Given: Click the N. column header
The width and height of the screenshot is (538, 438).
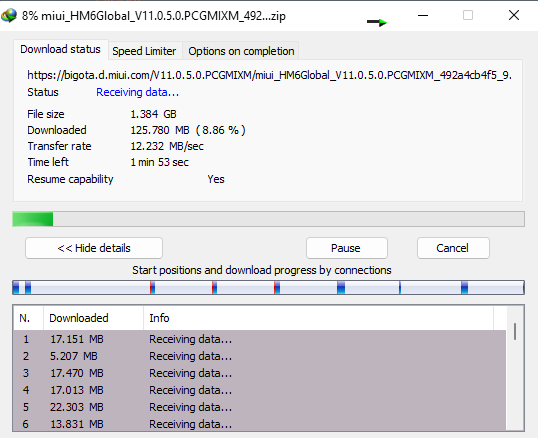Looking at the screenshot, I should click(28, 318).
